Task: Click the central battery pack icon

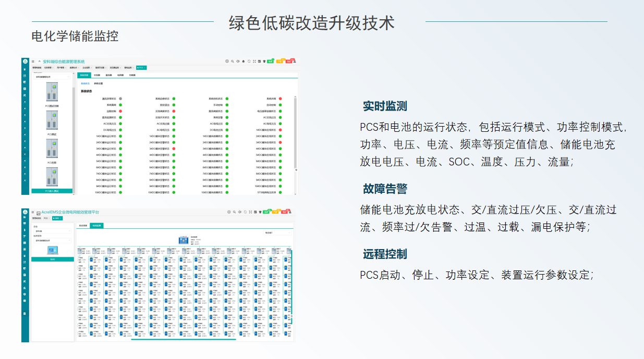Action: coord(183,240)
